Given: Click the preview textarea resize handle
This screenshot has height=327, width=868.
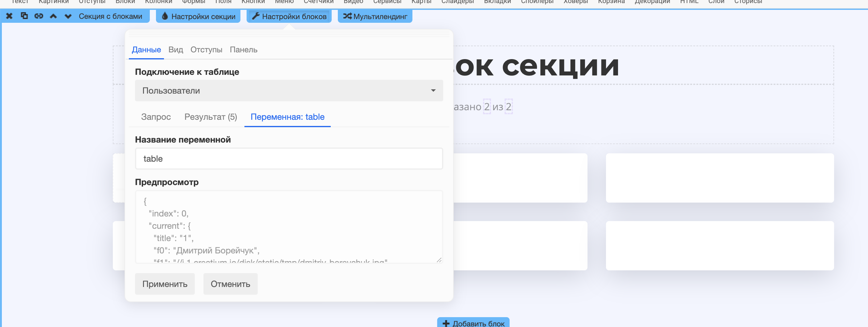Looking at the screenshot, I should click(439, 260).
